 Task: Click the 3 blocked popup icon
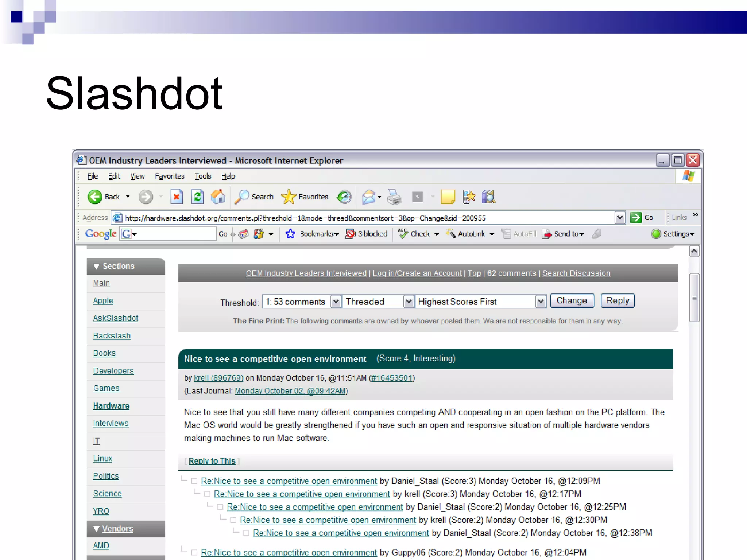coord(350,234)
